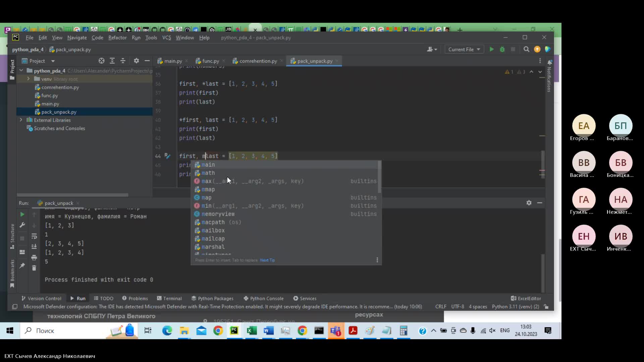Open Python Console tool window

click(264, 298)
